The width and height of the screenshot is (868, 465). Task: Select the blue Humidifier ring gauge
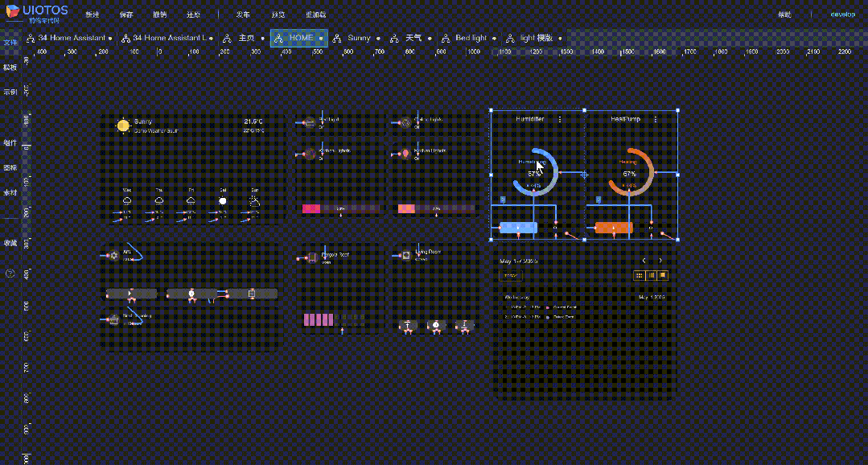(x=535, y=172)
